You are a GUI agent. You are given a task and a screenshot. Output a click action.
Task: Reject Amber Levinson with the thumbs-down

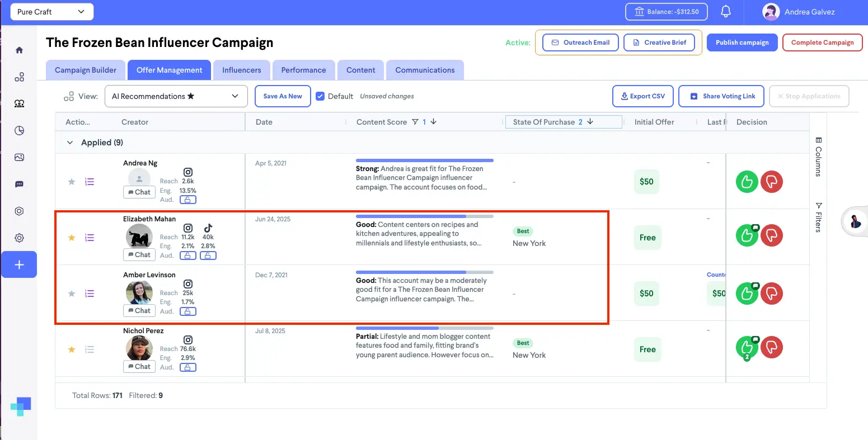click(x=772, y=294)
